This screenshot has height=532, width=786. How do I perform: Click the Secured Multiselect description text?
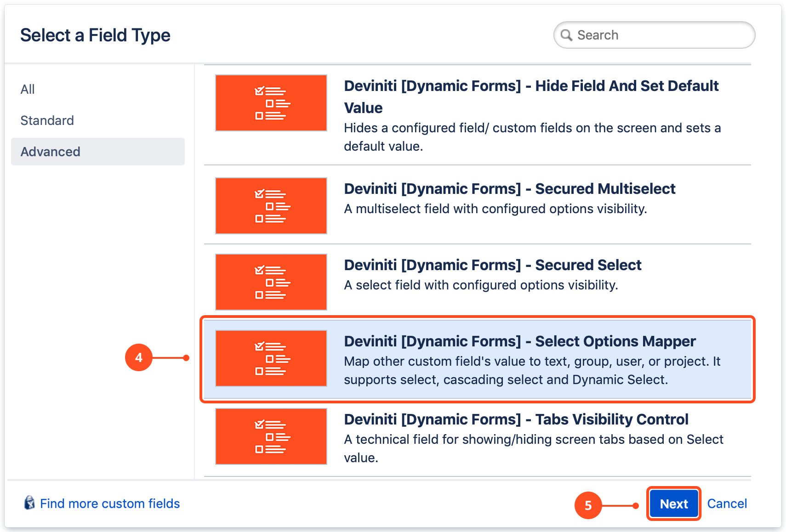coord(495,209)
